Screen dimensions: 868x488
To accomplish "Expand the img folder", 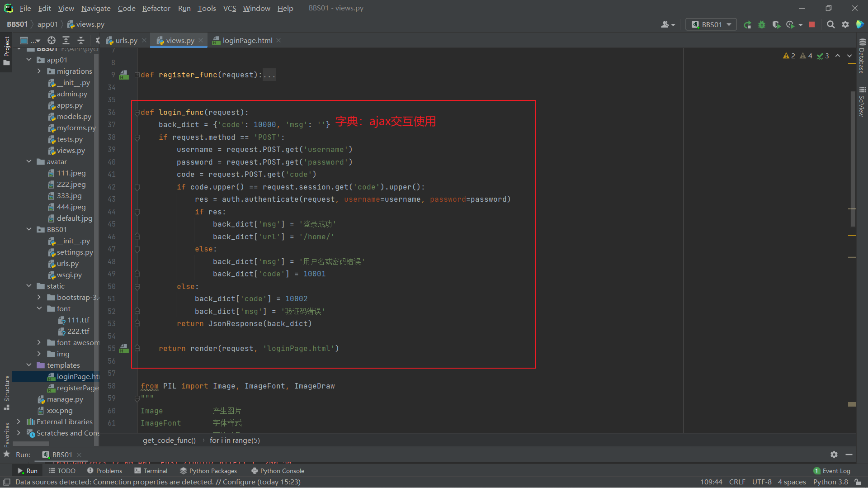I will [x=39, y=354].
